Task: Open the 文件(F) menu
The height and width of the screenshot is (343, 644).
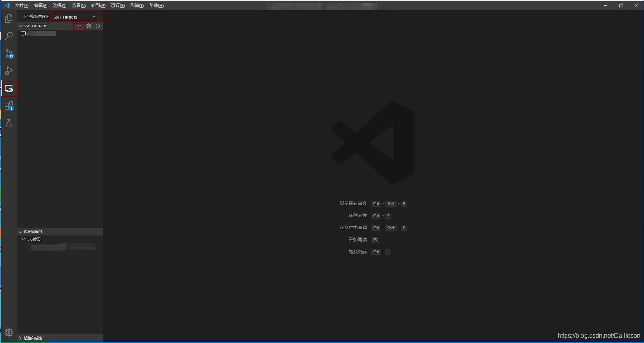Action: point(22,5)
